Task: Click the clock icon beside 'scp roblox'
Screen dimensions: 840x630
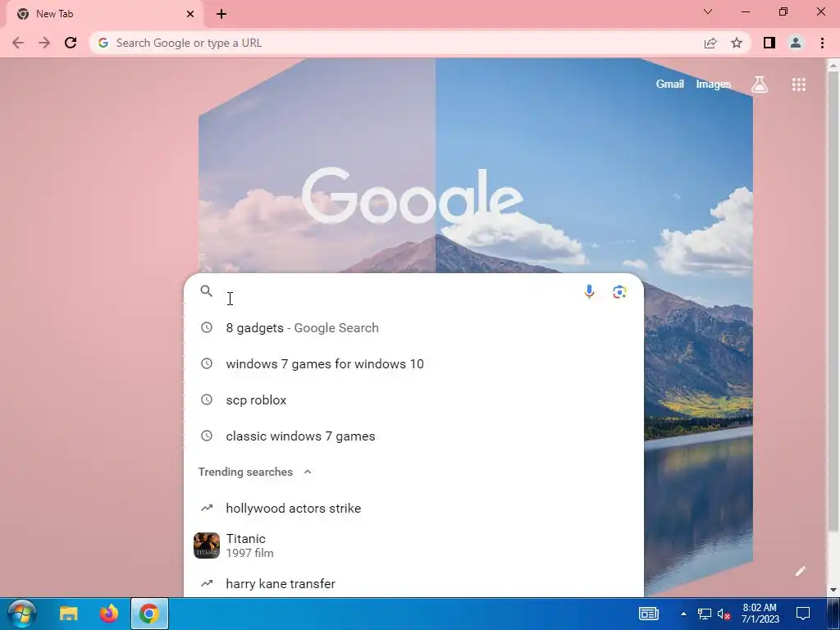Action: [206, 399]
